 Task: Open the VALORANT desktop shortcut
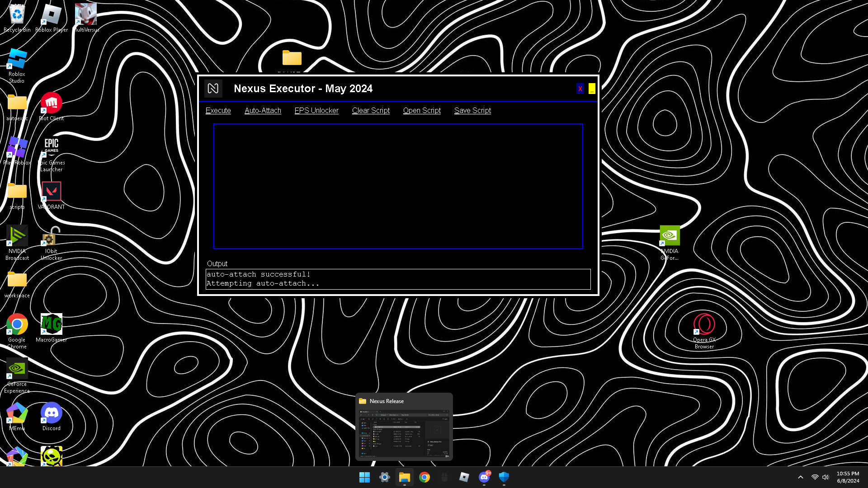click(51, 192)
